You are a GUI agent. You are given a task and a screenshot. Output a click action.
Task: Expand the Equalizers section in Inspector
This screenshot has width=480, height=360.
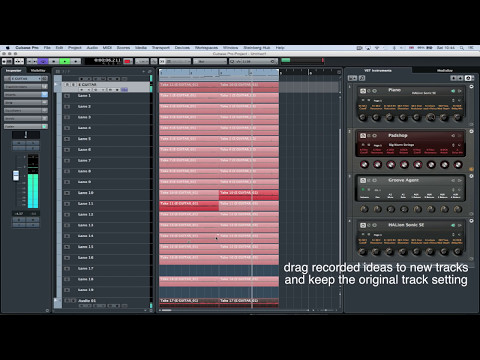click(26, 111)
